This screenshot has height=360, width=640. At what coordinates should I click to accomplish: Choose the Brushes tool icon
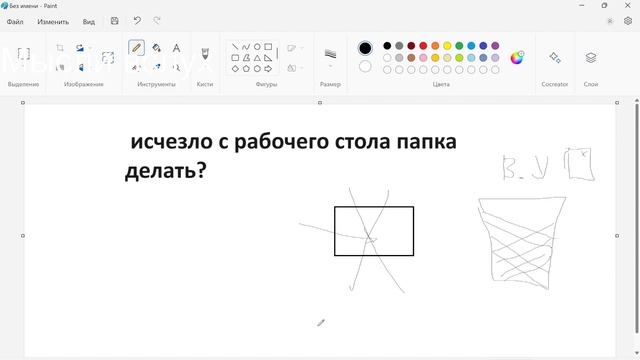click(x=205, y=53)
